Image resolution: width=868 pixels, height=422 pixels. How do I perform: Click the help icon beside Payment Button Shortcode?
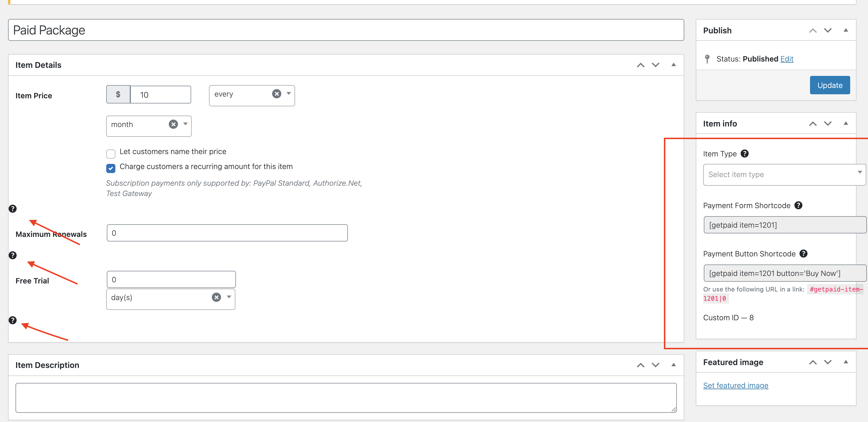coord(804,254)
